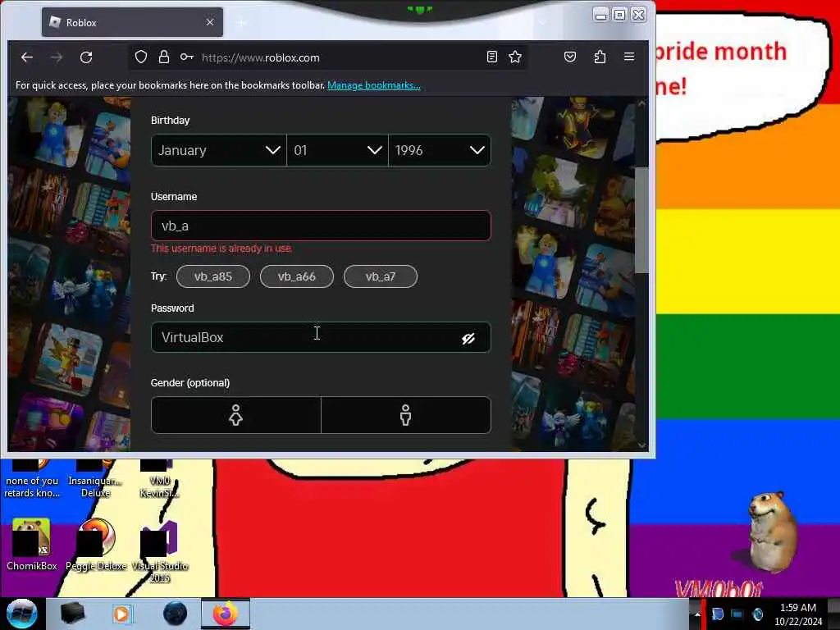Open the VM0 KevinSi desktop shortcut
This screenshot has width=840, height=630.
160,479
